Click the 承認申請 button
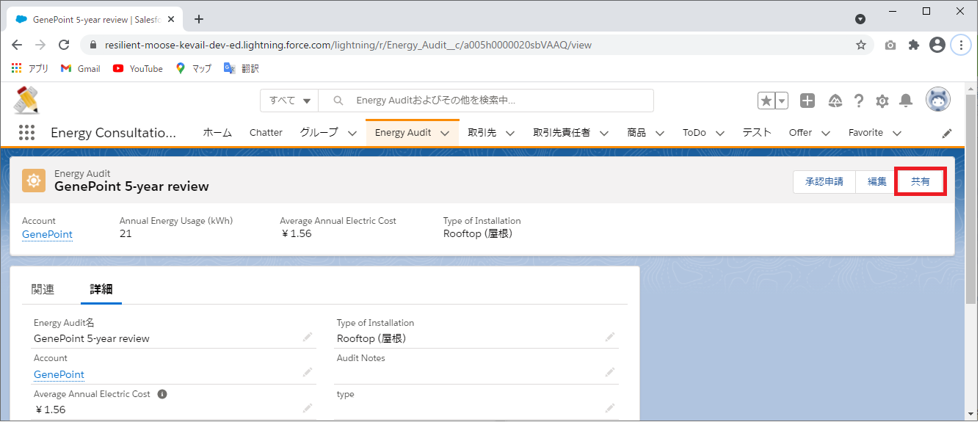Viewport: 980px width, 422px height. [x=824, y=181]
